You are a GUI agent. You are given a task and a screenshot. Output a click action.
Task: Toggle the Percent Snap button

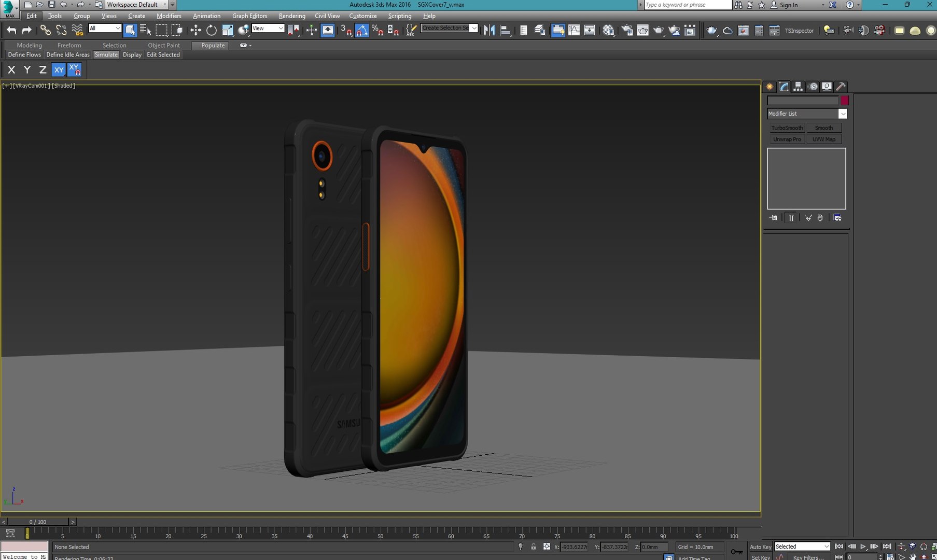coord(377,30)
